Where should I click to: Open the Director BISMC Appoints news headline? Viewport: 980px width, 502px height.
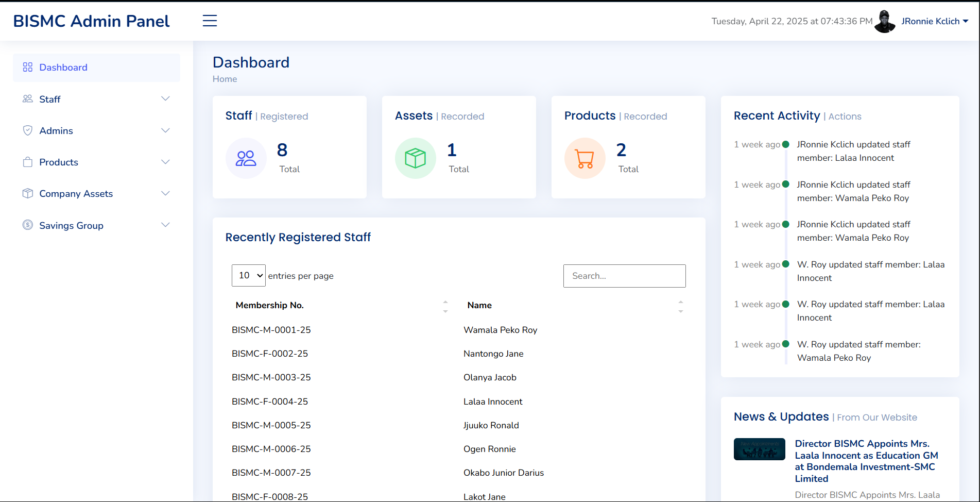(867, 461)
